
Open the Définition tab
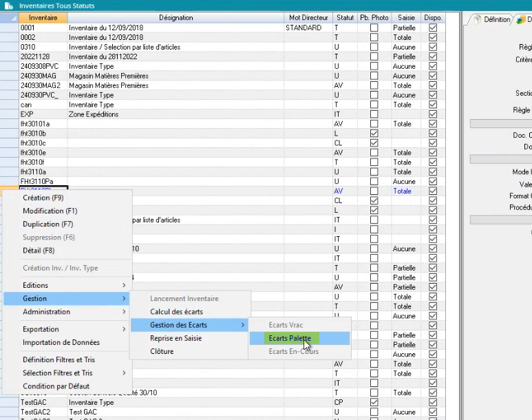[496, 20]
